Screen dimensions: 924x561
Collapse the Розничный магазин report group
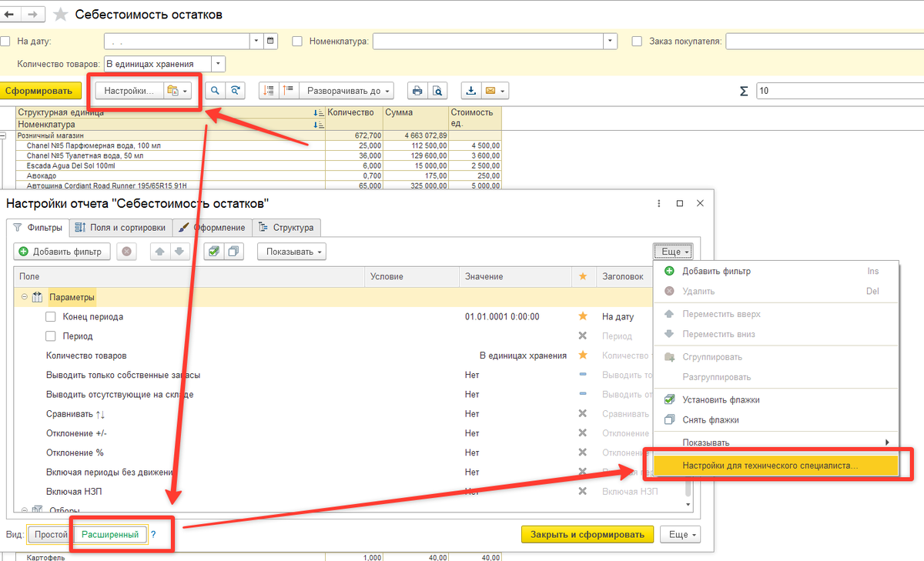point(3,135)
